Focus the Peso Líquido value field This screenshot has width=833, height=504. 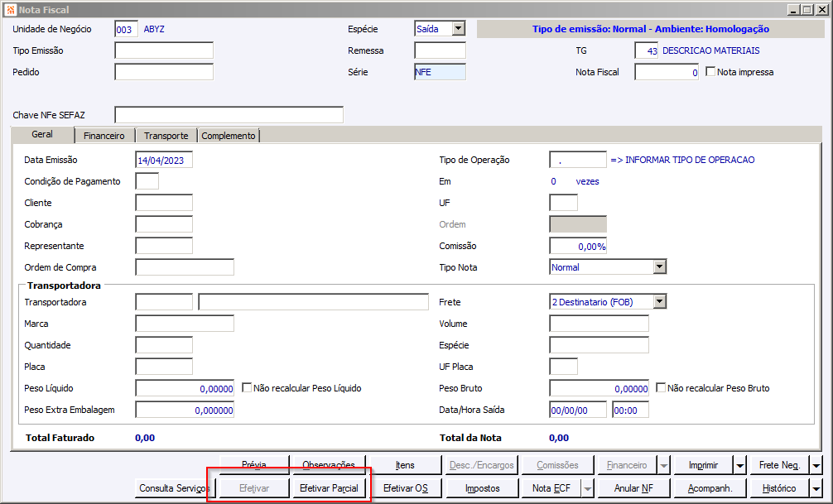[185, 388]
